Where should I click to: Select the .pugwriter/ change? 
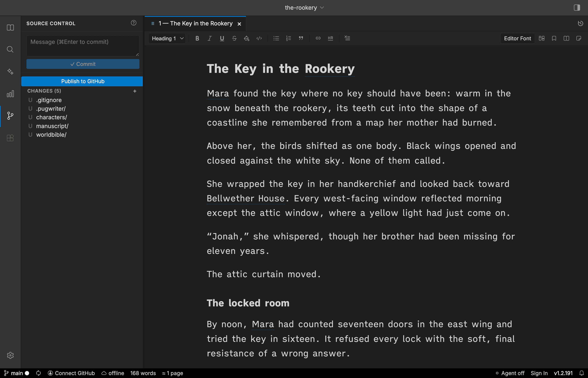pos(82,109)
